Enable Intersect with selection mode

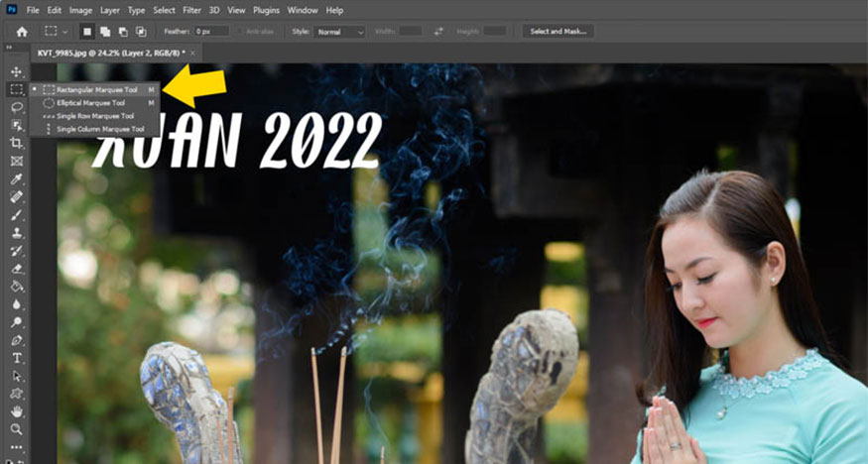[141, 32]
